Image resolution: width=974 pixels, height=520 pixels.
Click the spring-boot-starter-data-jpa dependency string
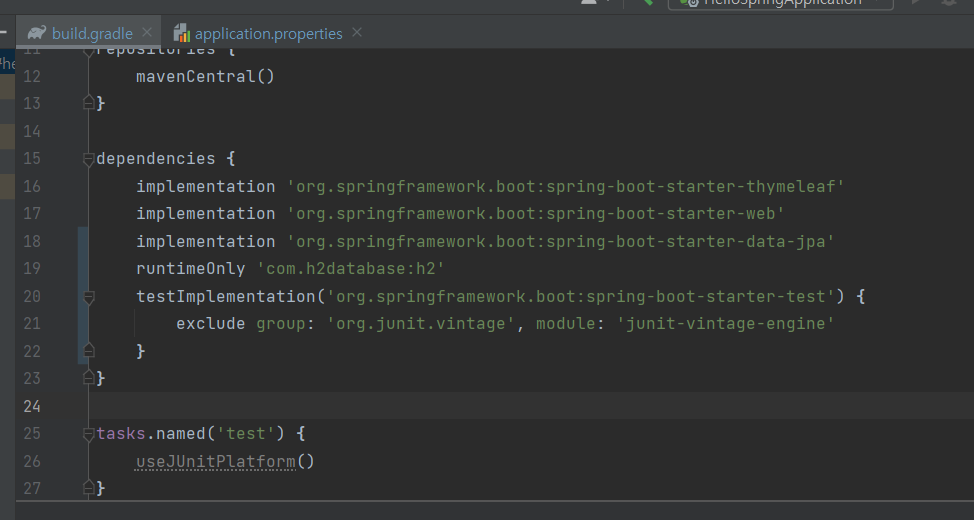coord(561,241)
